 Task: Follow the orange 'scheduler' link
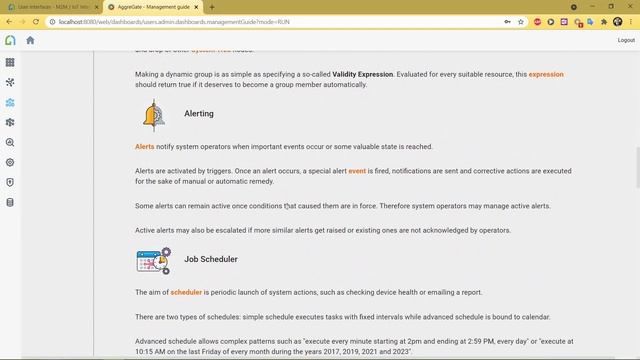pyautogui.click(x=186, y=292)
